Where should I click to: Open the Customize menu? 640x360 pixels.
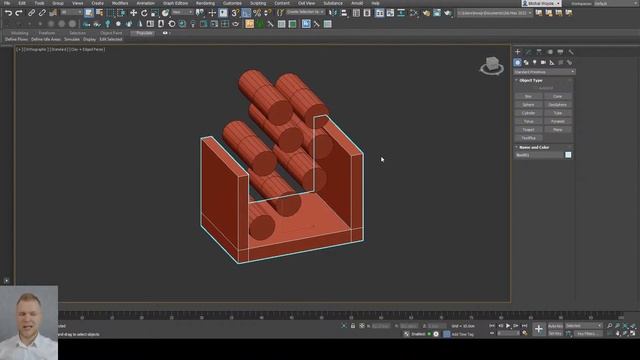click(232, 3)
